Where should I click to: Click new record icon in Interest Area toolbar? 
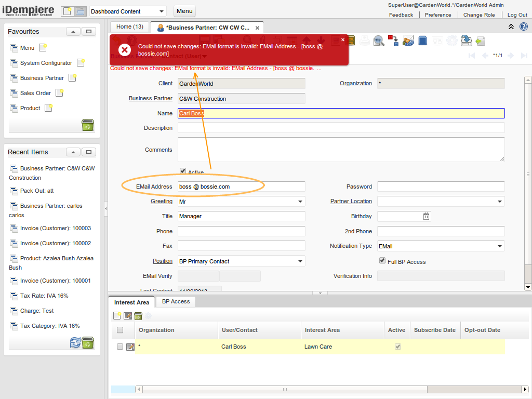[x=117, y=316]
